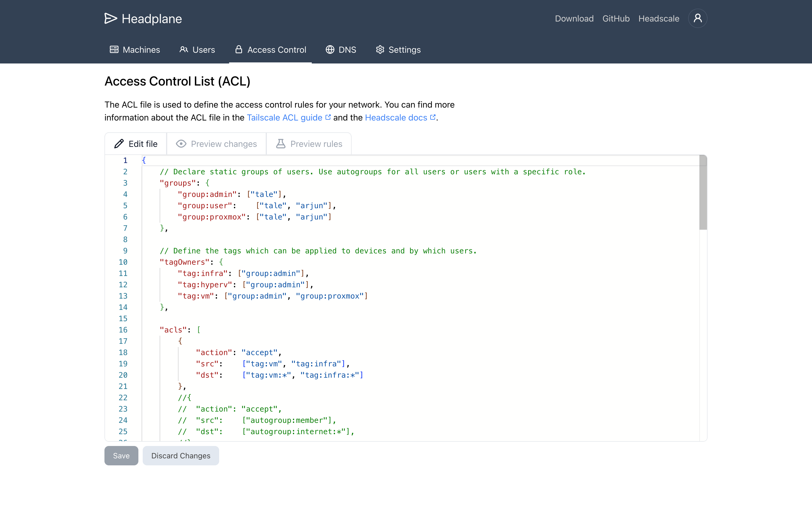Open the DNS tab
The image size is (812, 517).
tap(341, 50)
